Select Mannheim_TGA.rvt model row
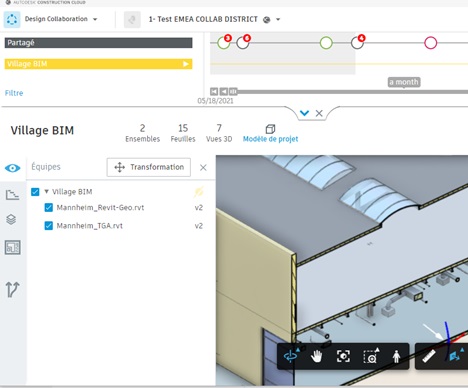468x388 pixels. (x=90, y=226)
